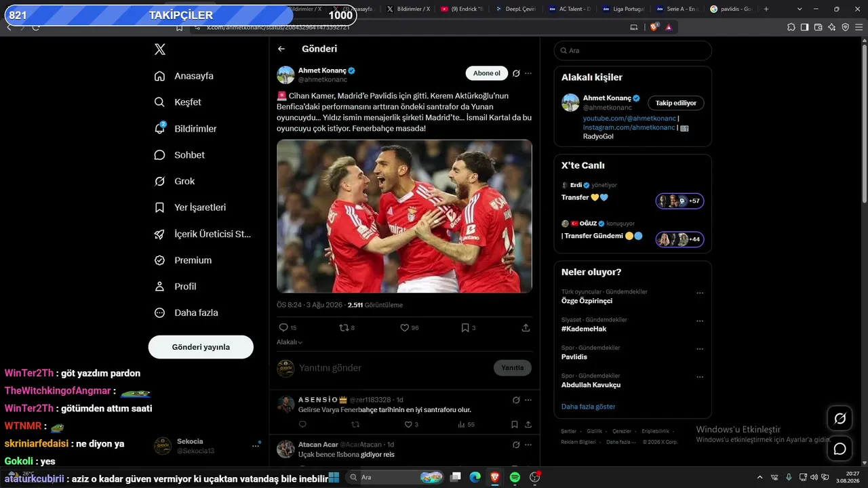Go back with the Gönderi arrow
Image resolution: width=868 pixels, height=488 pixels.
[x=281, y=49]
